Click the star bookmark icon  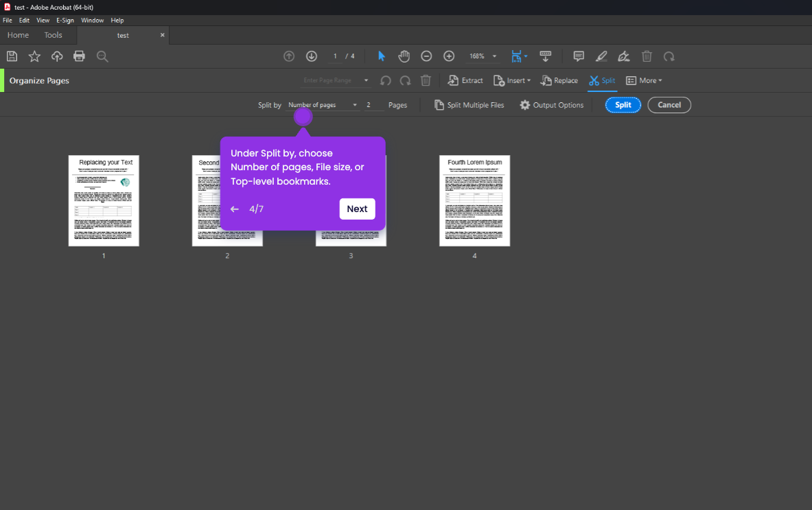34,56
